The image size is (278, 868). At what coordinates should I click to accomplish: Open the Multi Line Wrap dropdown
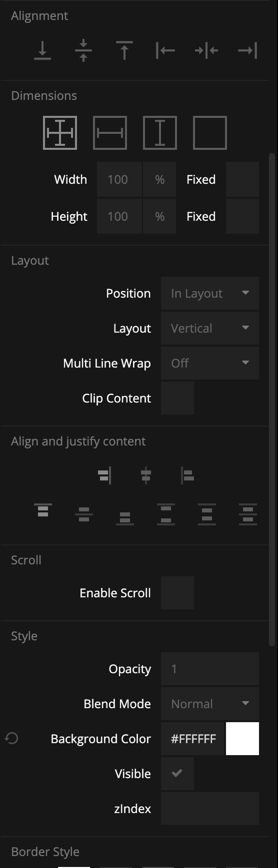tap(210, 363)
